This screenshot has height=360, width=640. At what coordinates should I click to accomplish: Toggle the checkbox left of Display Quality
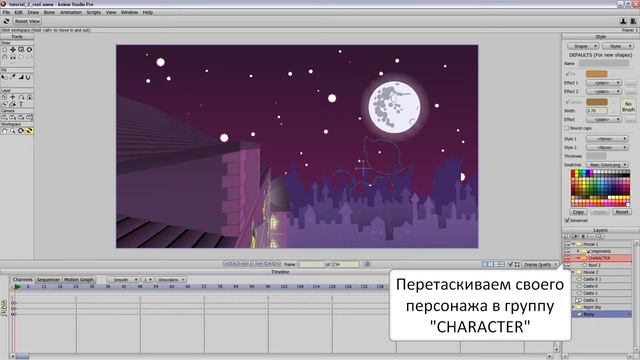(x=510, y=264)
